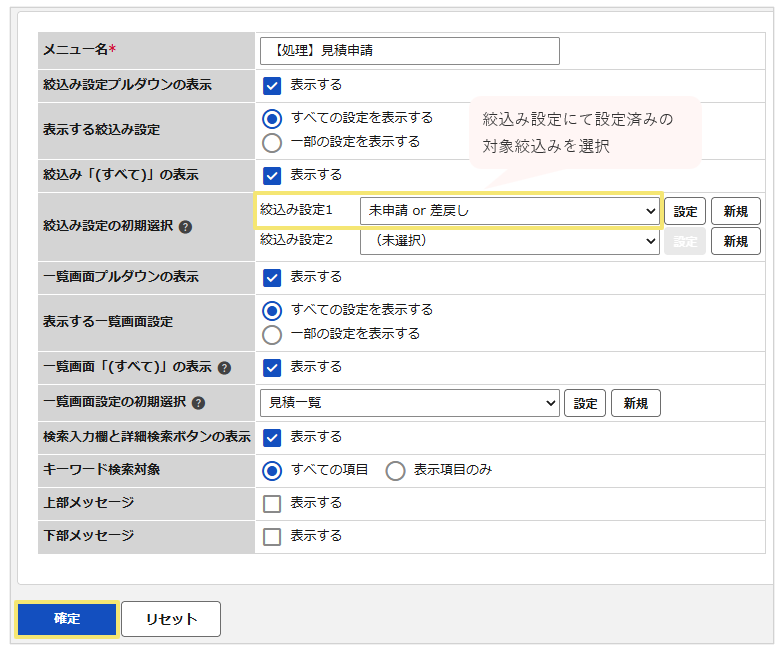Toggle 一覧画面「(すべて)」の表示 checkbox
Viewport: 784px width, 649px height.
[x=272, y=368]
